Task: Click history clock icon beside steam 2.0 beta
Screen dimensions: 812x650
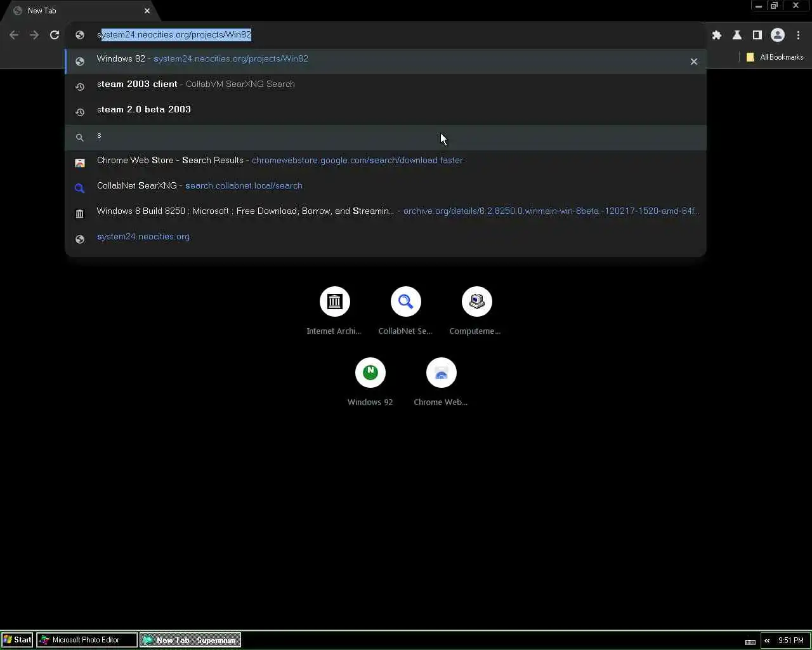Action: pos(80,112)
